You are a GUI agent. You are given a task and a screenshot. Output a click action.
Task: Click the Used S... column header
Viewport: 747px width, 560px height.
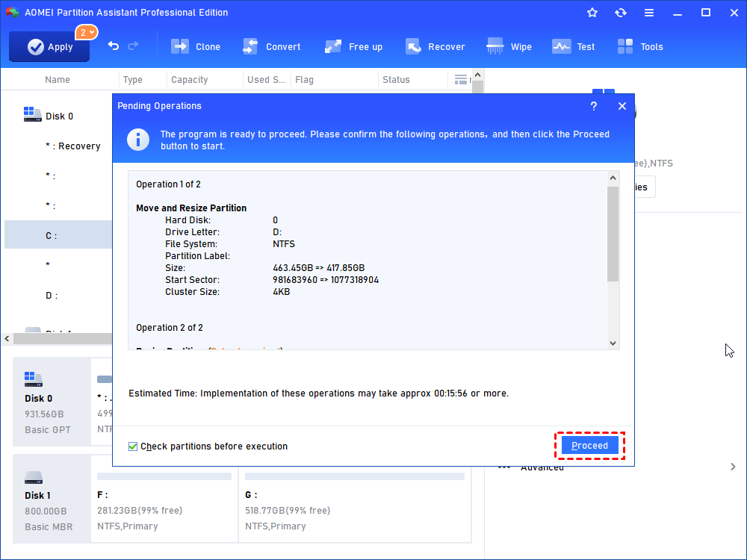click(x=266, y=80)
